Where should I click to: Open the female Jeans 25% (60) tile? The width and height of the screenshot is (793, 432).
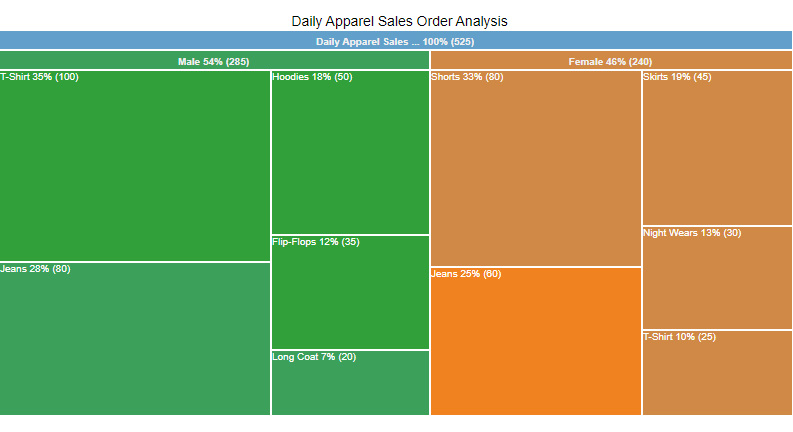pyautogui.click(x=536, y=341)
